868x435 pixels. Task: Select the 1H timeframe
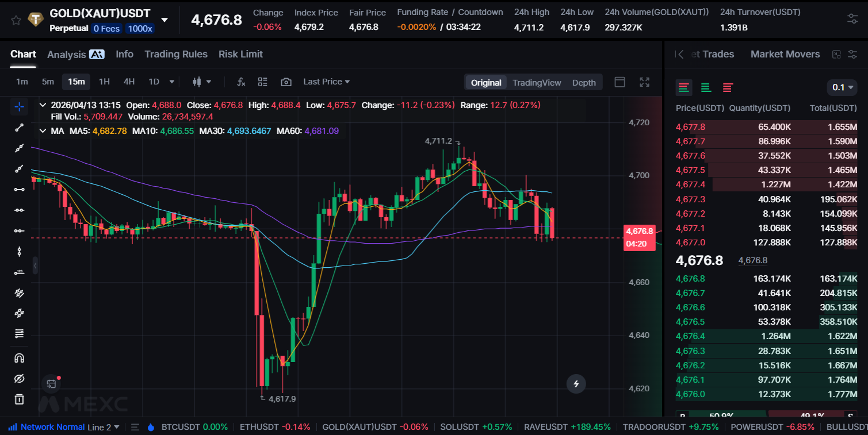(x=104, y=82)
